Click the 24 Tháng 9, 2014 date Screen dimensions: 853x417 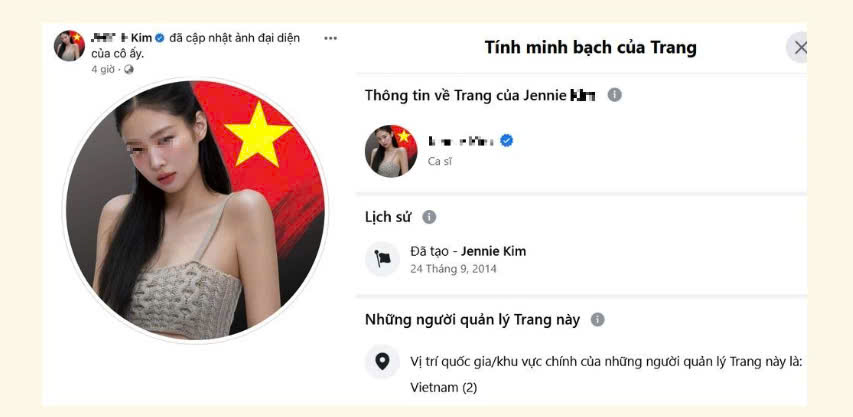pyautogui.click(x=453, y=269)
